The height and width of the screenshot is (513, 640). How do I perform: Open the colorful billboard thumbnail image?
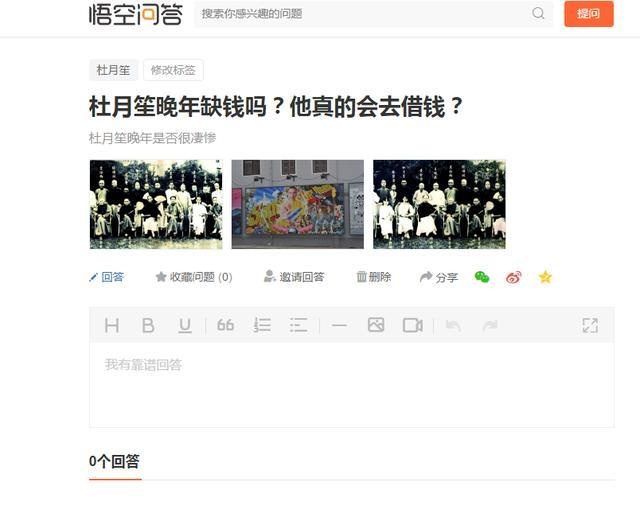pos(298,204)
